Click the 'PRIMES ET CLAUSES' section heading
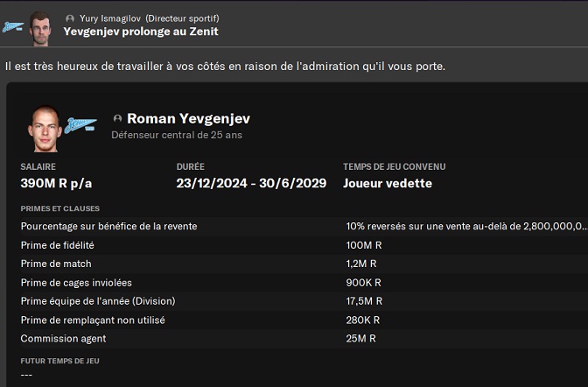Image resolution: width=588 pixels, height=387 pixels. 60,208
